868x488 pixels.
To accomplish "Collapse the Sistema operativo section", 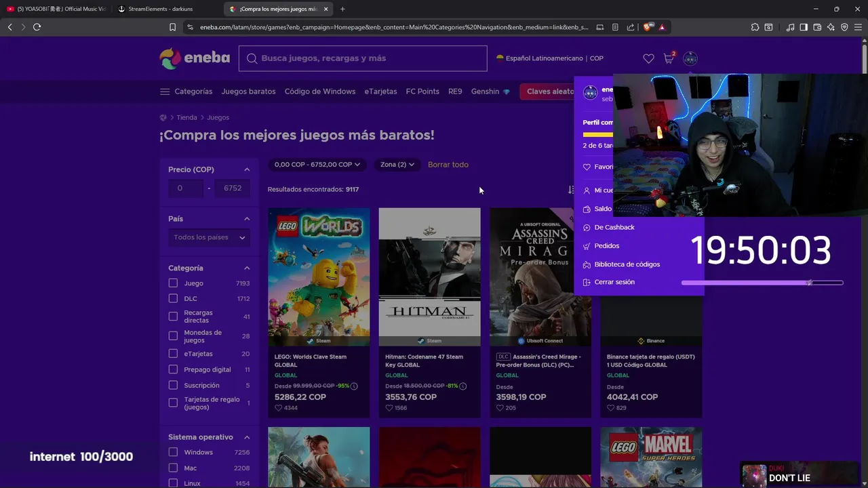I will click(x=247, y=437).
